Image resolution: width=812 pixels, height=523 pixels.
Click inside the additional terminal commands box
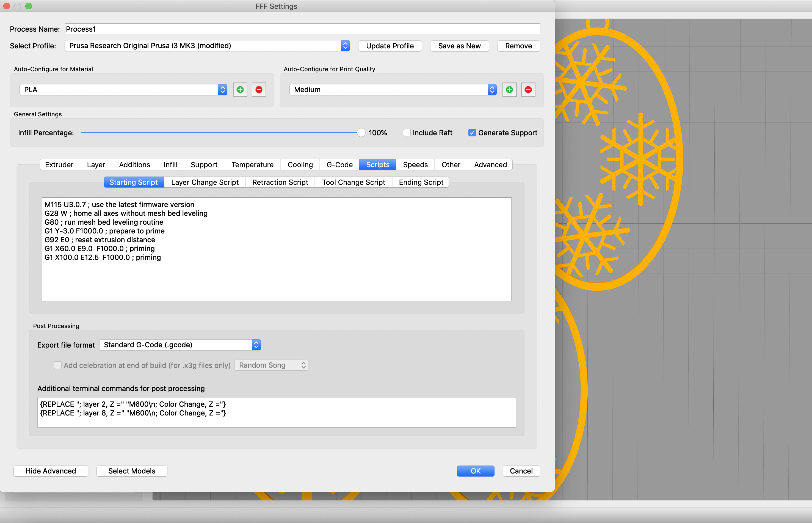[277, 412]
